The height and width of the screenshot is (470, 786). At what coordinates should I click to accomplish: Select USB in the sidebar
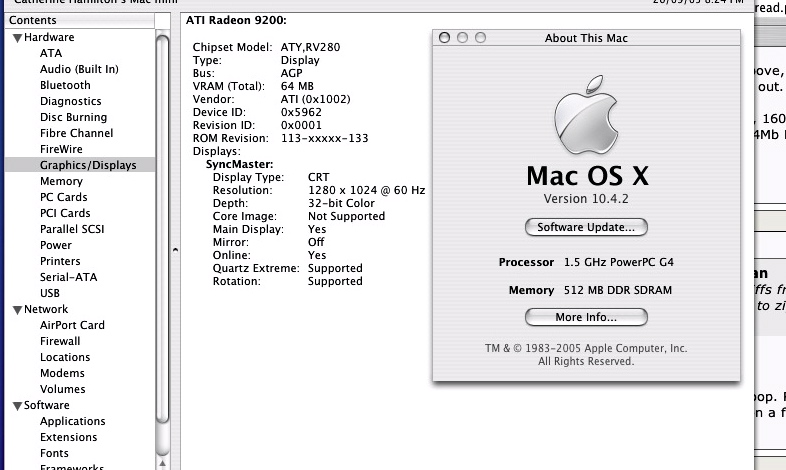pos(50,293)
